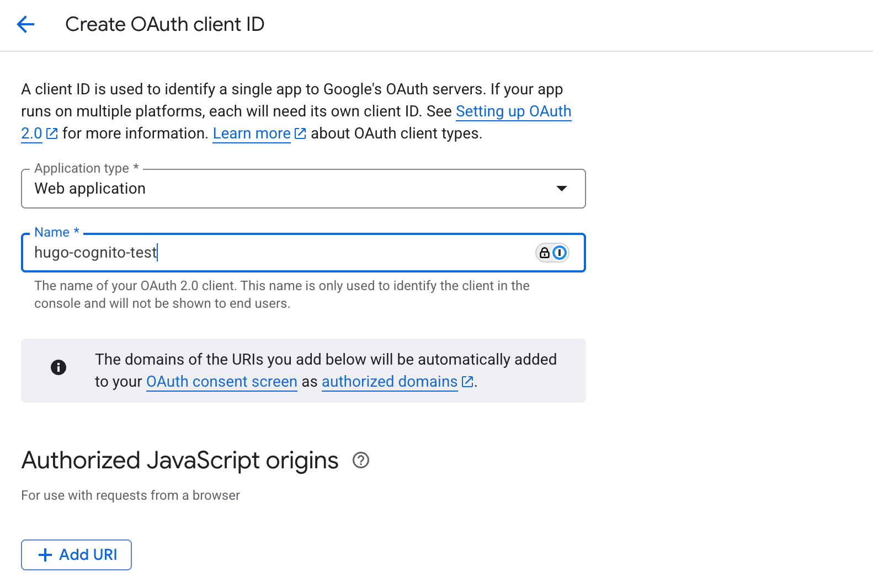Click external-link icon after "authorized domains"

click(467, 382)
